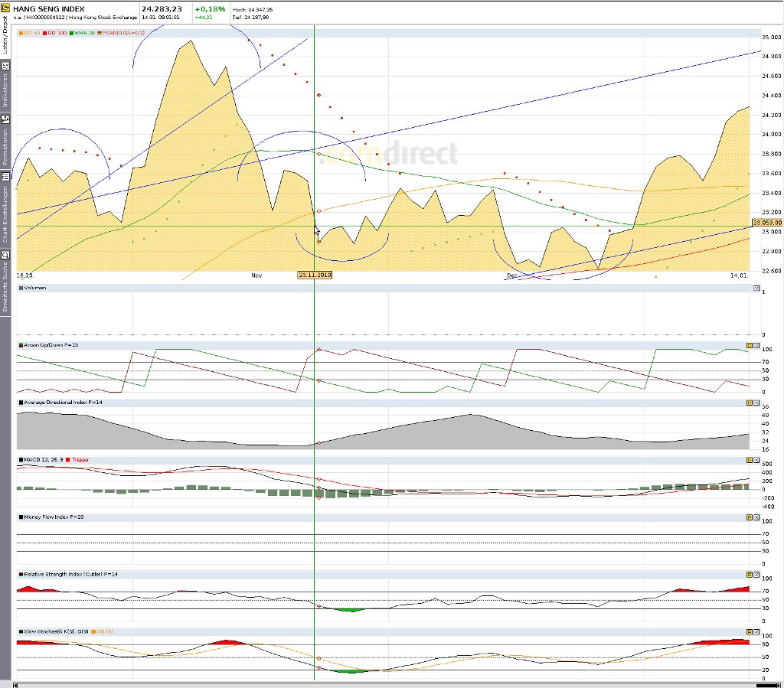The image size is (784, 688).
Task: Close the Money Flow Index panel
Action: [x=756, y=517]
